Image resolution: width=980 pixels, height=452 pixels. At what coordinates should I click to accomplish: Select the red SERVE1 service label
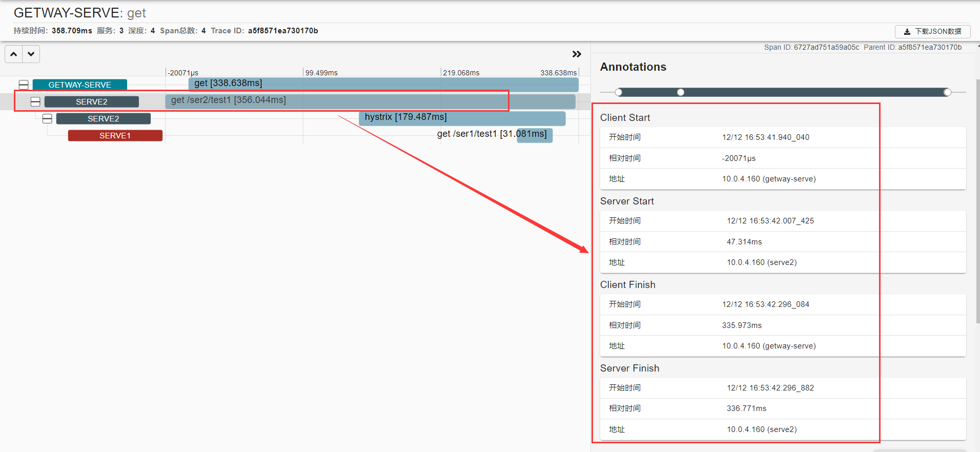pyautogui.click(x=115, y=135)
